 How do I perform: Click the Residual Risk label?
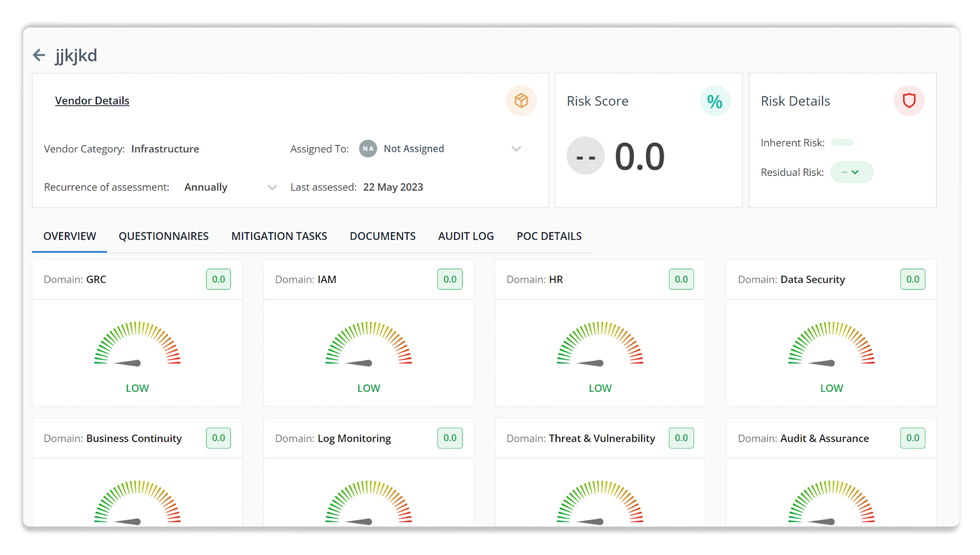792,172
